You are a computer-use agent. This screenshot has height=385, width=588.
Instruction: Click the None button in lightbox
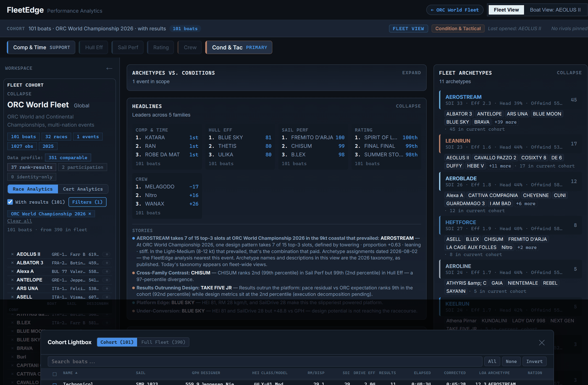pos(511,361)
